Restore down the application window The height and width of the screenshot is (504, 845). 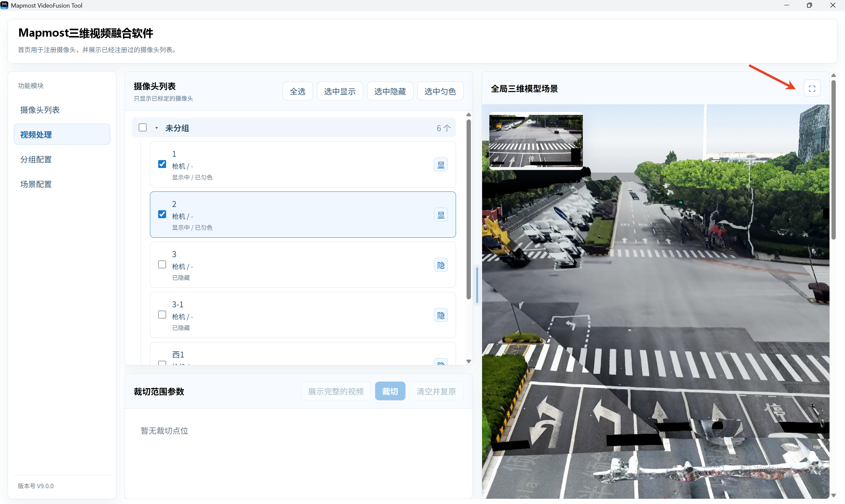(x=809, y=5)
